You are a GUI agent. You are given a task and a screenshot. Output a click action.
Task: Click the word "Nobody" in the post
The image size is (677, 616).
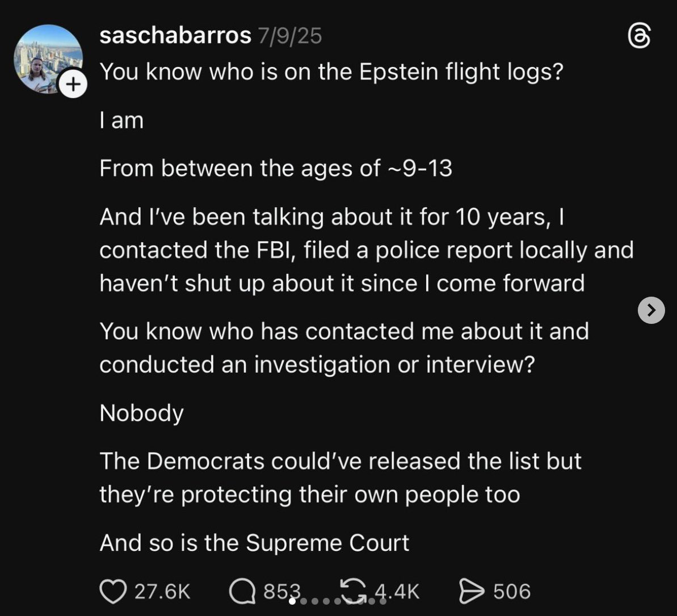tap(141, 413)
